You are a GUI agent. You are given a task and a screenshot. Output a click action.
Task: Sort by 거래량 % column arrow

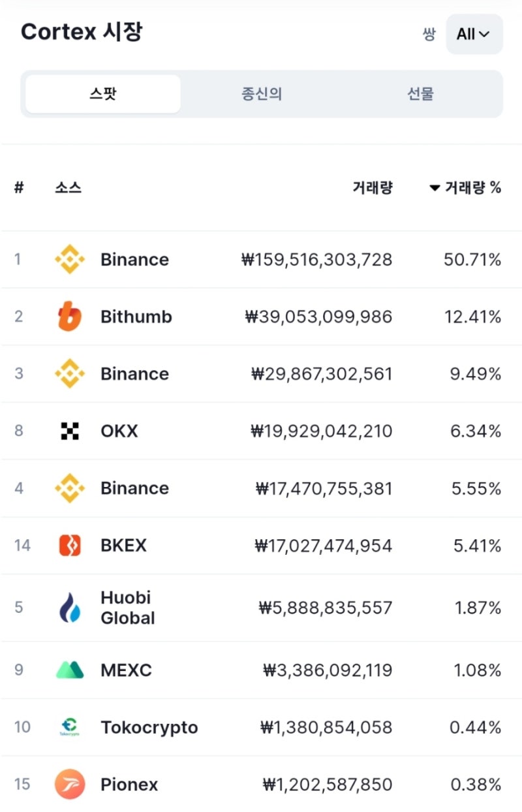click(x=435, y=188)
